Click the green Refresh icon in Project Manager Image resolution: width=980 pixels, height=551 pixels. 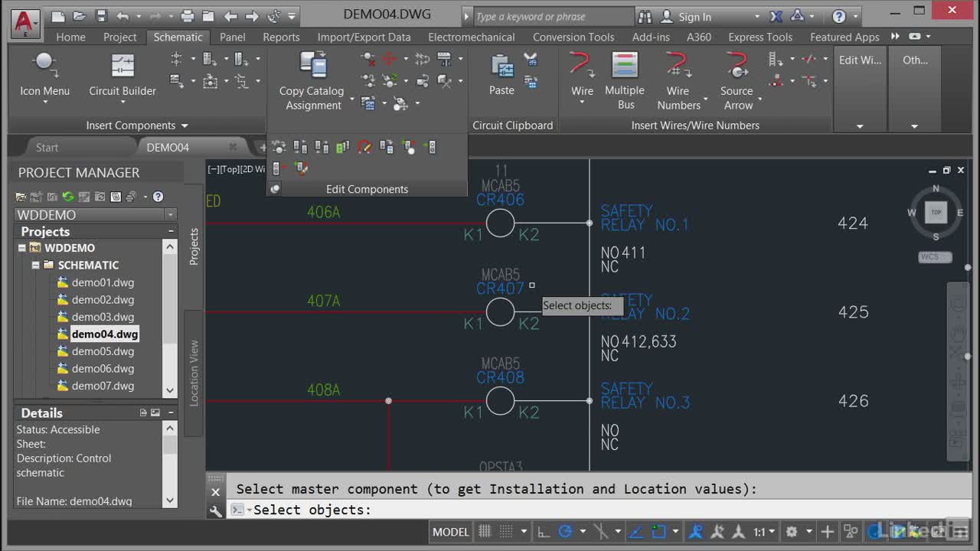click(68, 197)
